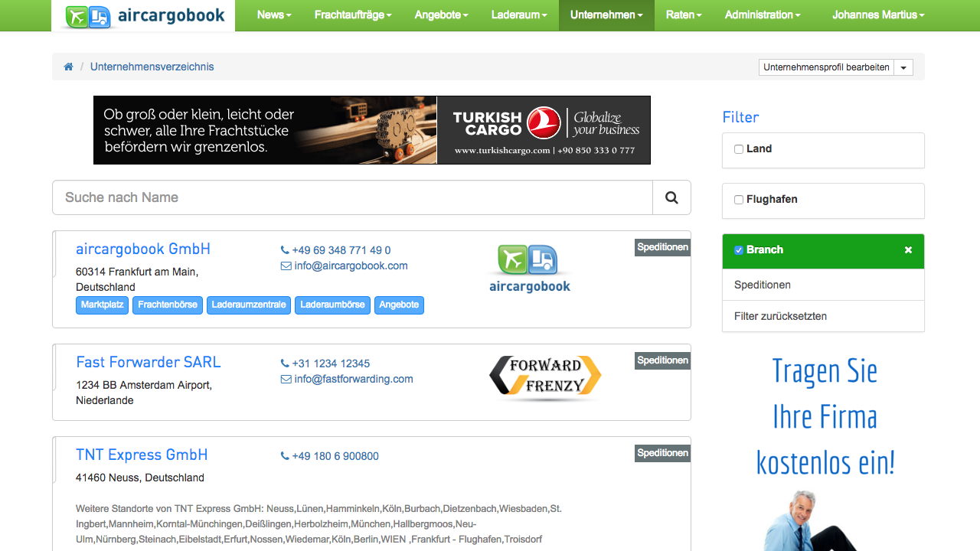Click the aircargobook GmbH company logo
The width and height of the screenshot is (980, 551).
(530, 269)
